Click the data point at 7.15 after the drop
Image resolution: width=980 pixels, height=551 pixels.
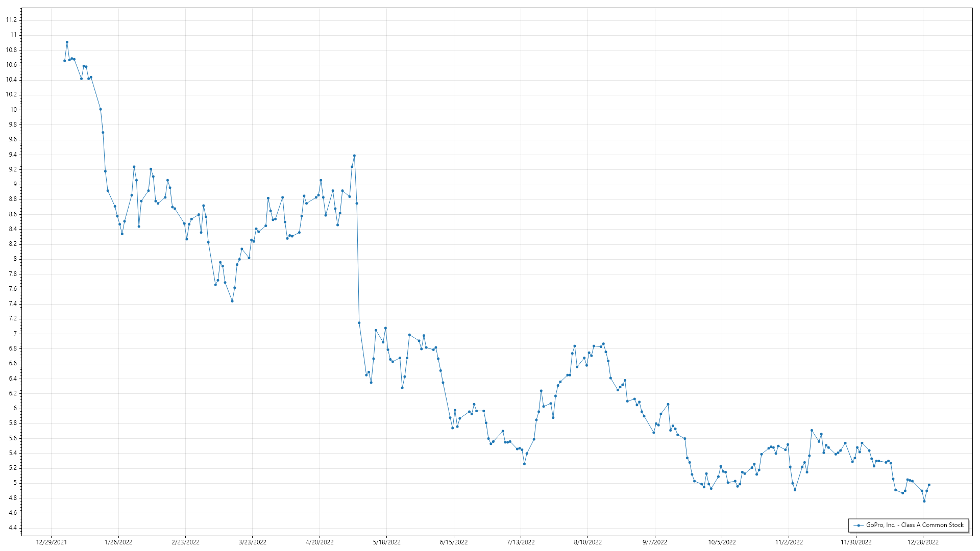[x=359, y=323]
